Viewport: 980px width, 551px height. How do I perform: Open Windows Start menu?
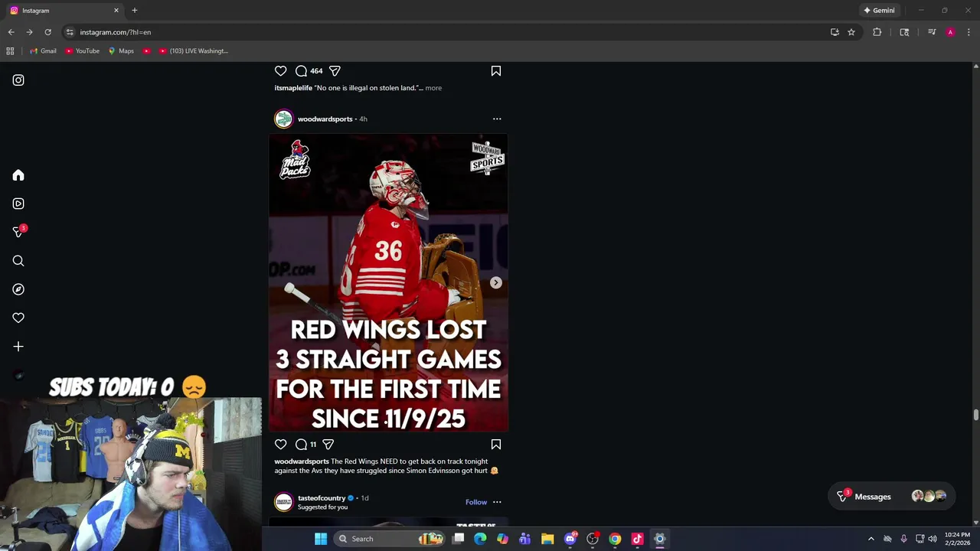pyautogui.click(x=321, y=539)
